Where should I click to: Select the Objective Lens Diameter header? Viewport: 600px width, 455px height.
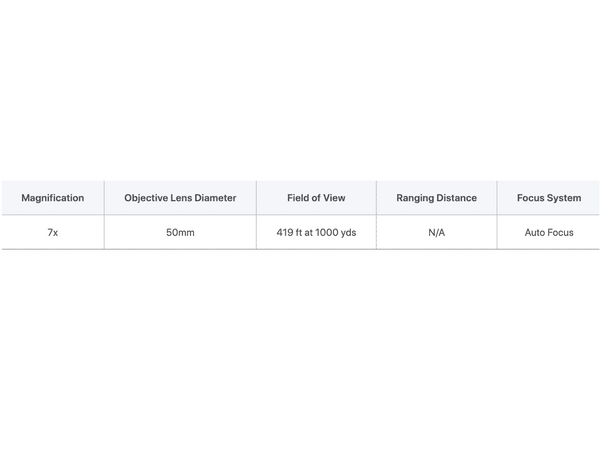click(x=180, y=198)
